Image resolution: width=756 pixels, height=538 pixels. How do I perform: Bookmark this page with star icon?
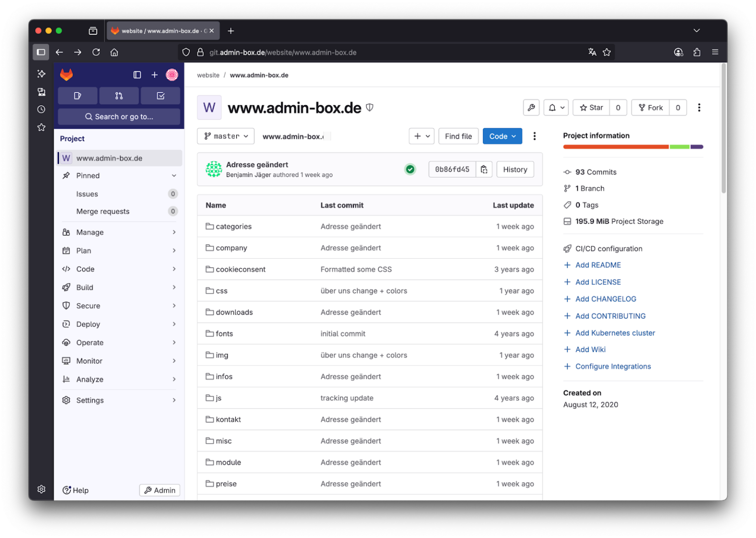[607, 52]
